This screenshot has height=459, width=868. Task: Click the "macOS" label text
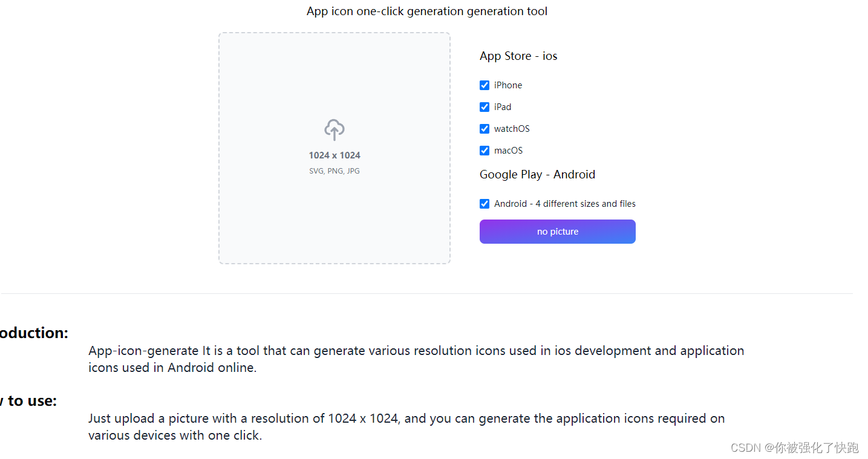coord(508,151)
